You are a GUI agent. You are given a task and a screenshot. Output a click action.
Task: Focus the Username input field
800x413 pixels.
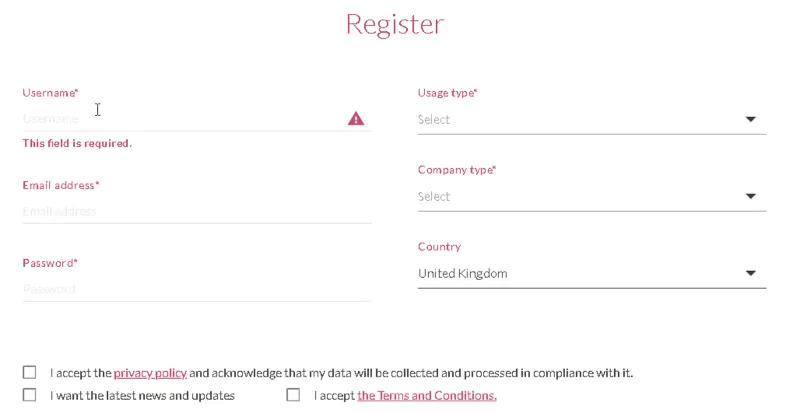(x=197, y=119)
